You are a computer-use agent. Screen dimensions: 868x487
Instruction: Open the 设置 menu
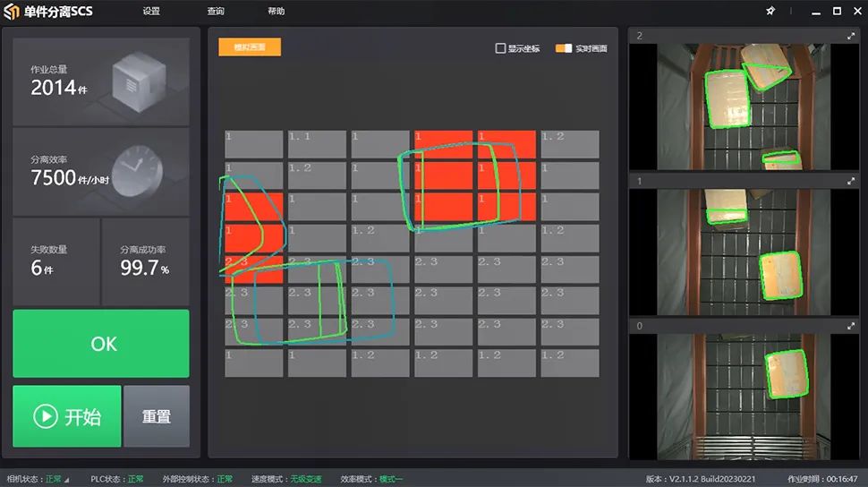151,12
